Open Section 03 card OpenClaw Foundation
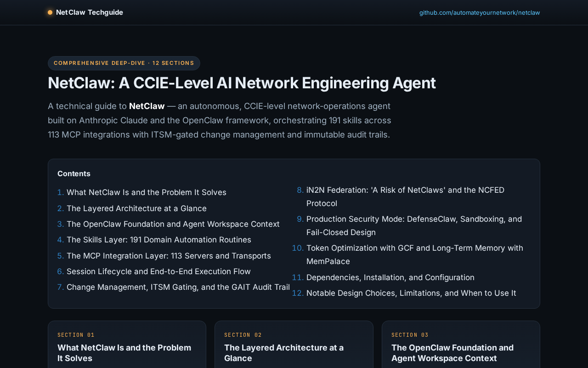This screenshot has width=588, height=368. [x=461, y=345]
